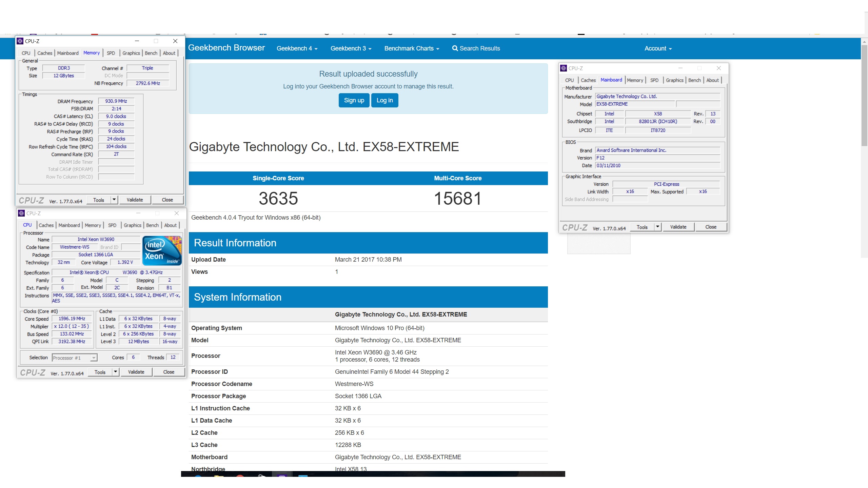Open Graphics tab in the Mainboard CPU-Z window
Screen dimensions: 868x488
pos(674,80)
